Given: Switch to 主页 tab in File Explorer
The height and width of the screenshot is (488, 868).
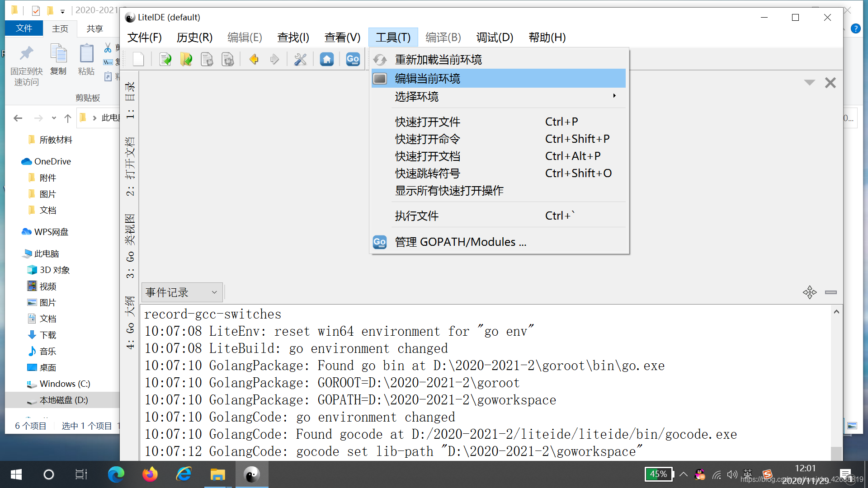Looking at the screenshot, I should coord(60,28).
